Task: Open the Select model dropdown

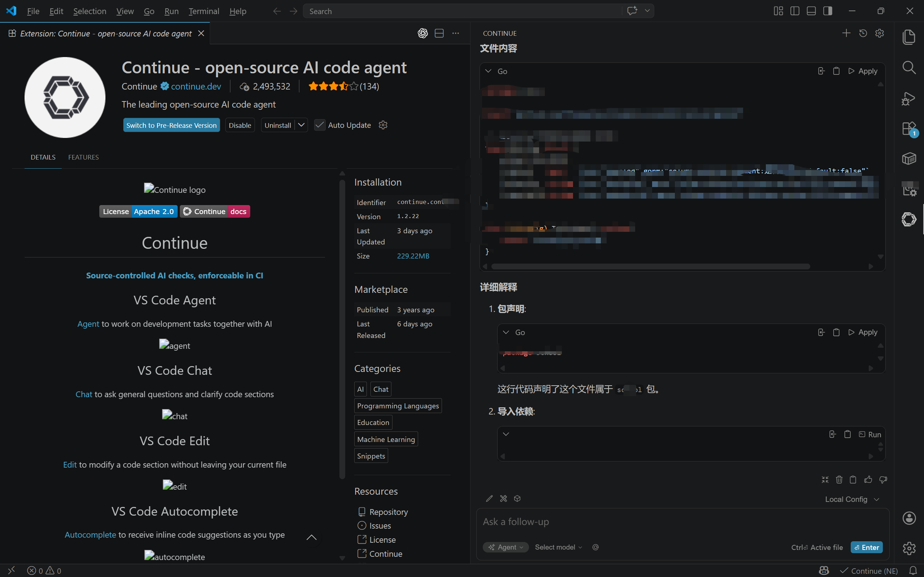Action: pos(558,547)
